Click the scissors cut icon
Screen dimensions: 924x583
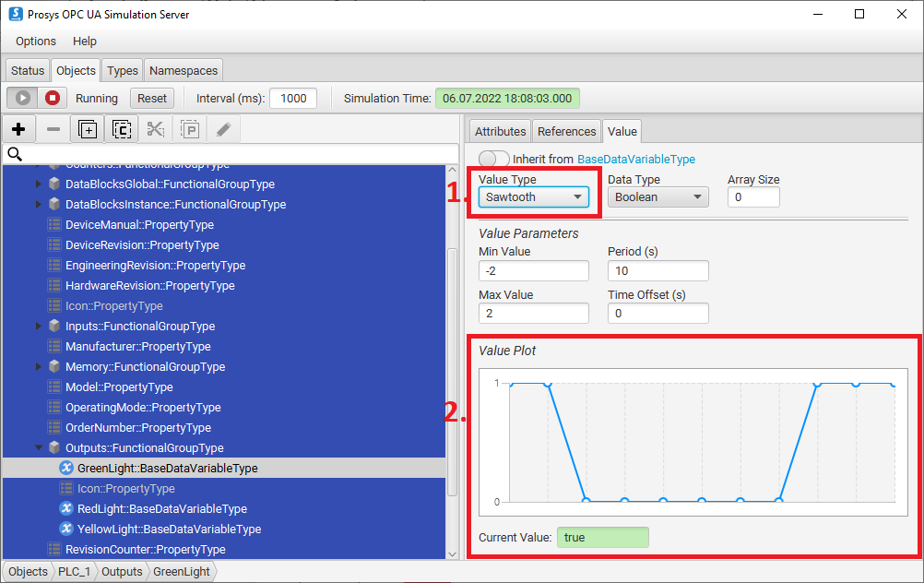pyautogui.click(x=156, y=130)
